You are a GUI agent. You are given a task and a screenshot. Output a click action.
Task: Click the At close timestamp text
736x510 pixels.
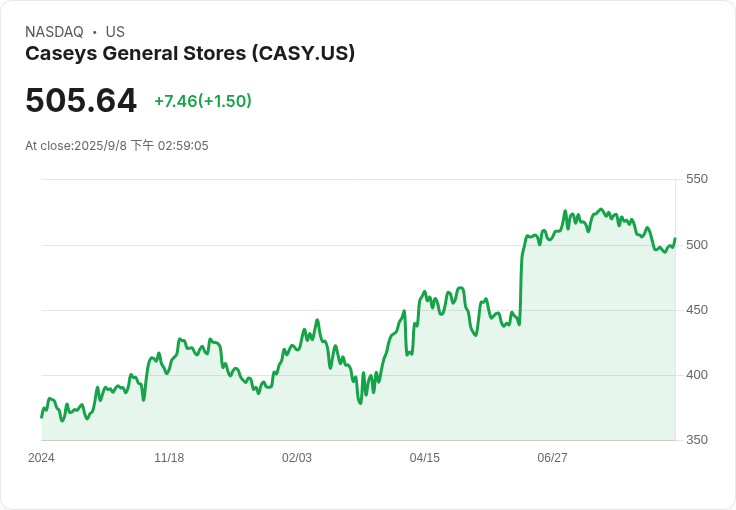pyautogui.click(x=117, y=145)
